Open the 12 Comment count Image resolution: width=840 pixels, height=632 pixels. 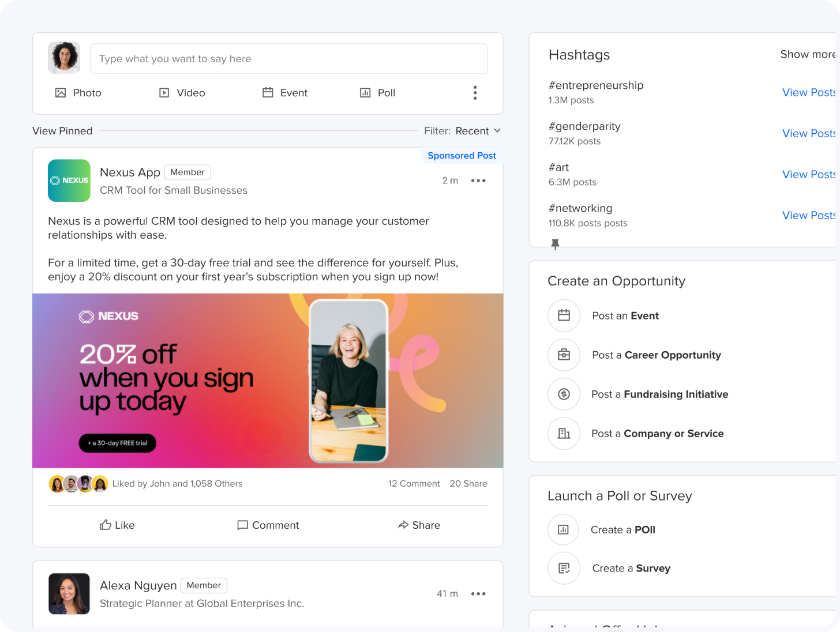(414, 484)
